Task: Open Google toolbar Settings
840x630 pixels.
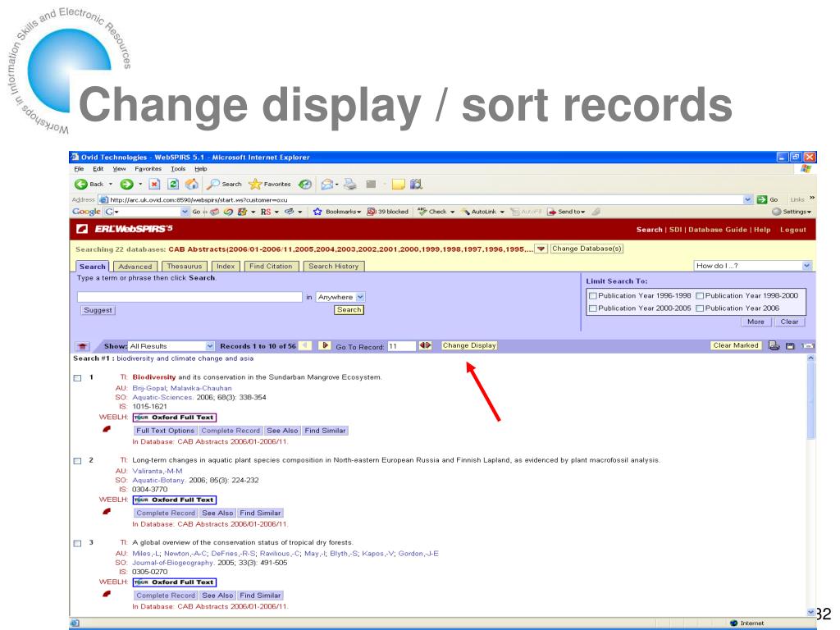Action: 792,212
